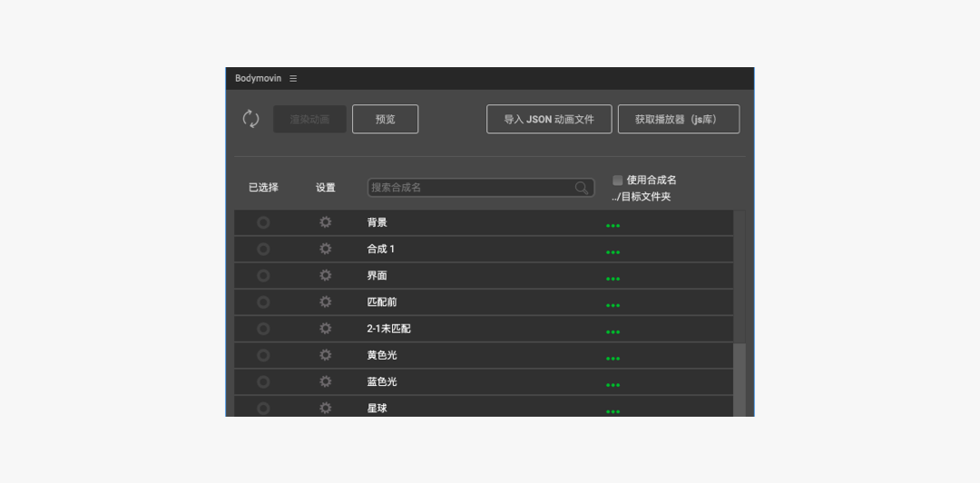This screenshot has height=483, width=980.
Task: Choose destination folder dots for 匹配前
Action: coord(613,306)
